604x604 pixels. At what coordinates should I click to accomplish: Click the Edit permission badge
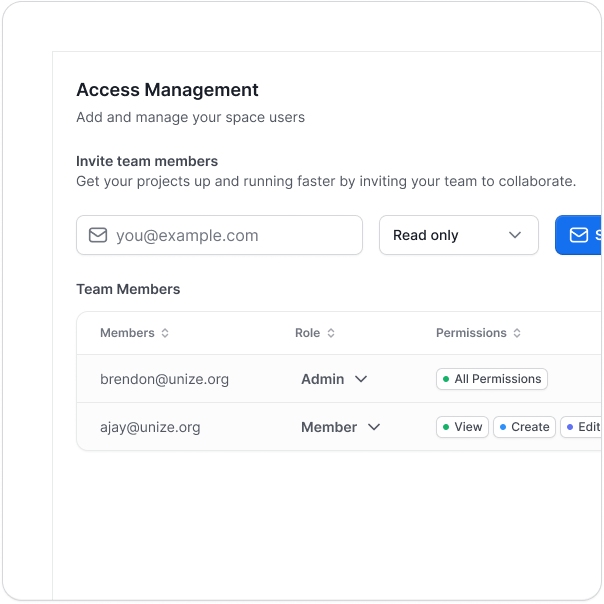pyautogui.click(x=581, y=427)
